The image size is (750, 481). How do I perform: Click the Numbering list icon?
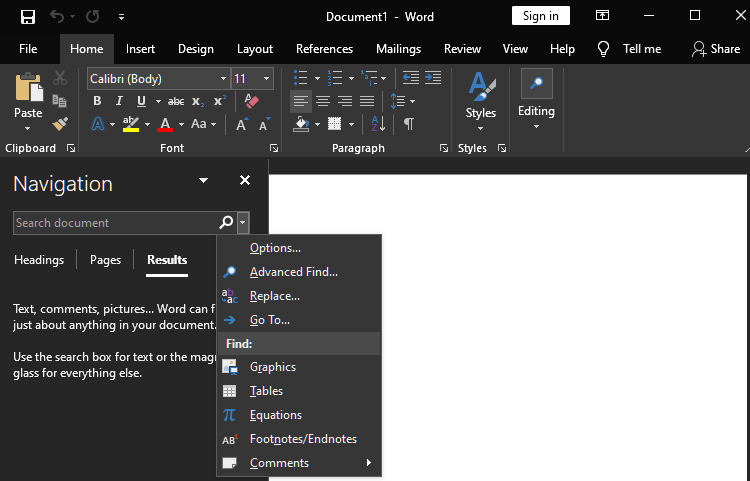335,78
